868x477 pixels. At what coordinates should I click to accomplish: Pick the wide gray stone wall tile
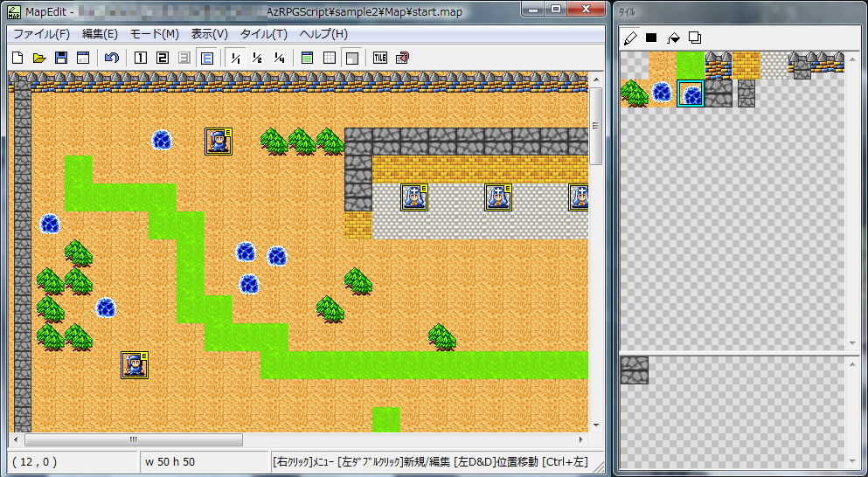718,93
